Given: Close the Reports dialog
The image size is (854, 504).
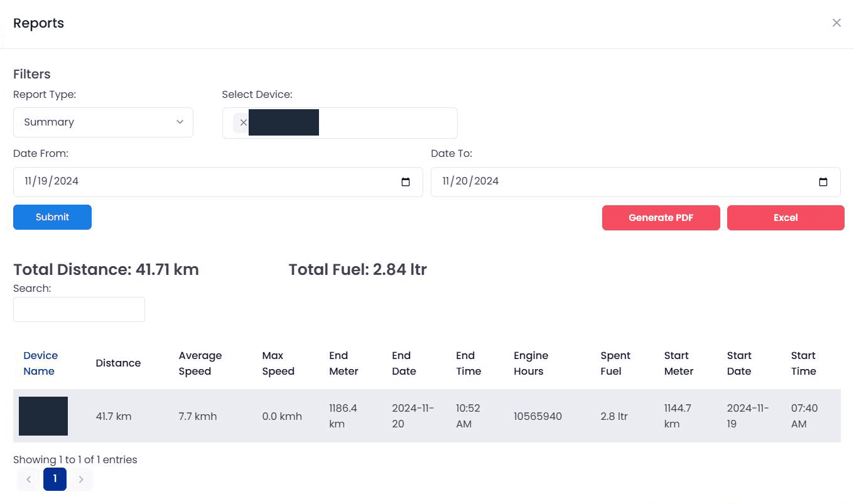Looking at the screenshot, I should [836, 23].
